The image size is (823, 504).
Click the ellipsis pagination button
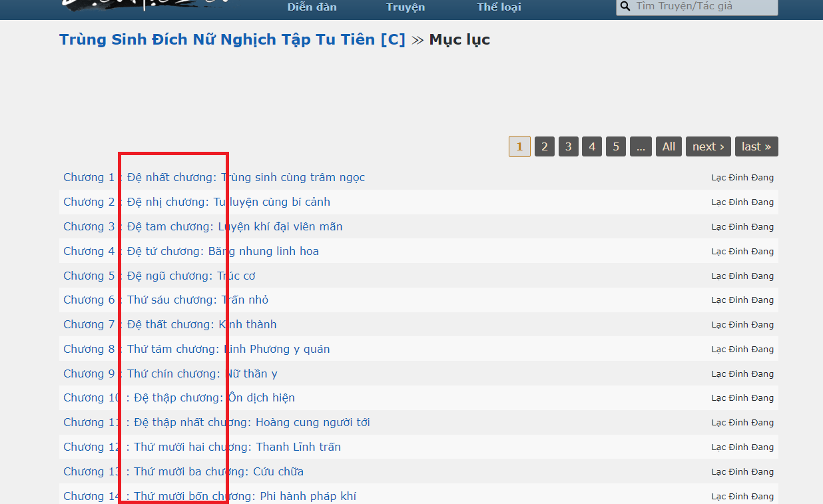click(x=640, y=146)
